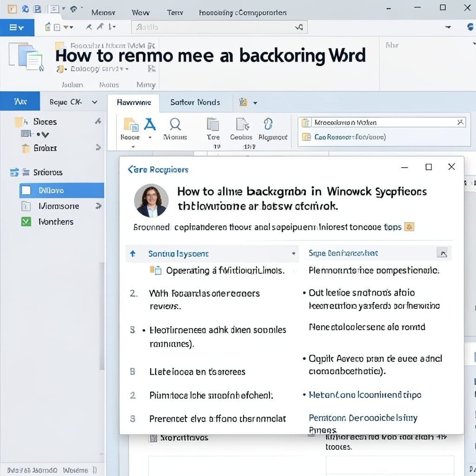Open the Mimgy tab
Screen dimensions: 476x476
tap(146, 85)
